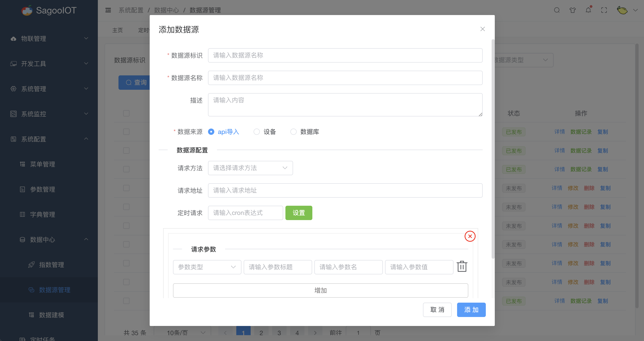Select the 设备 data source radio
This screenshot has height=341, width=644.
point(256,132)
